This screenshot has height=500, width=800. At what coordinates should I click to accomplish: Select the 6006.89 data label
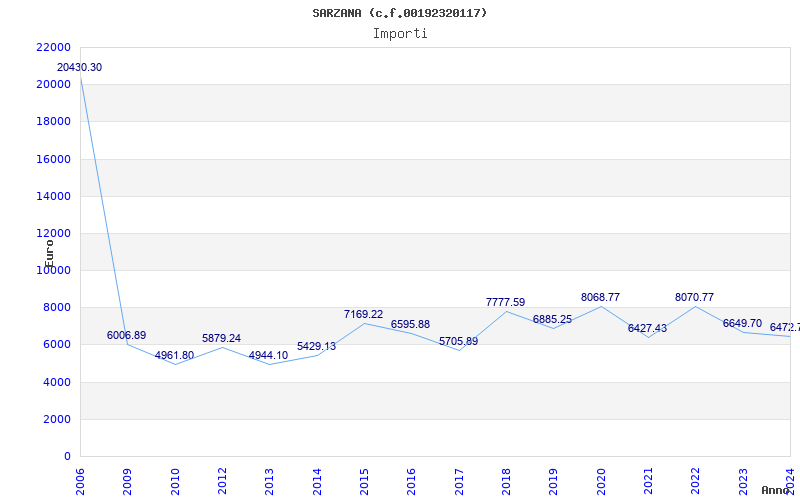coord(126,335)
